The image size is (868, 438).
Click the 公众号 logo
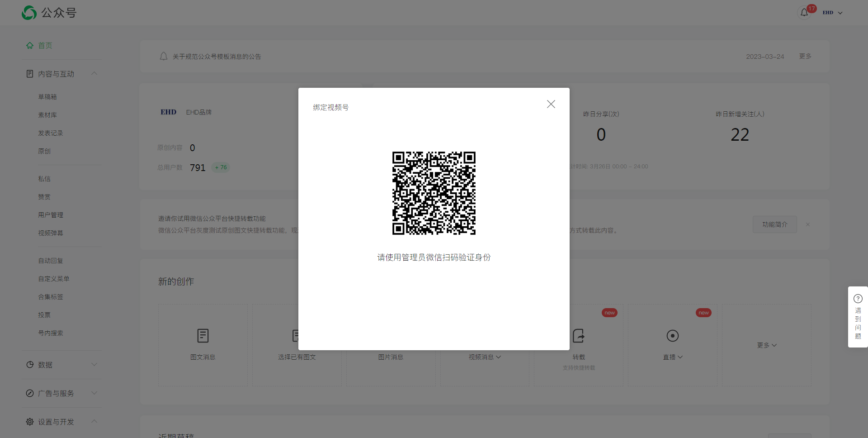(49, 13)
